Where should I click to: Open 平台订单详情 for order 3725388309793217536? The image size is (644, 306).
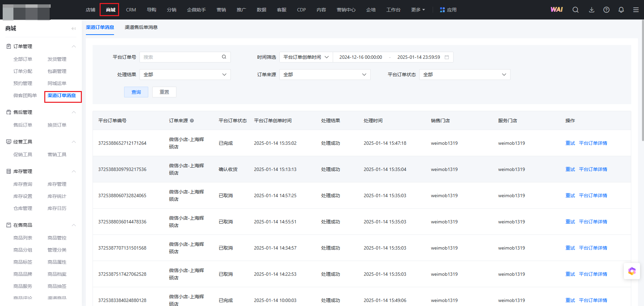pyautogui.click(x=593, y=169)
